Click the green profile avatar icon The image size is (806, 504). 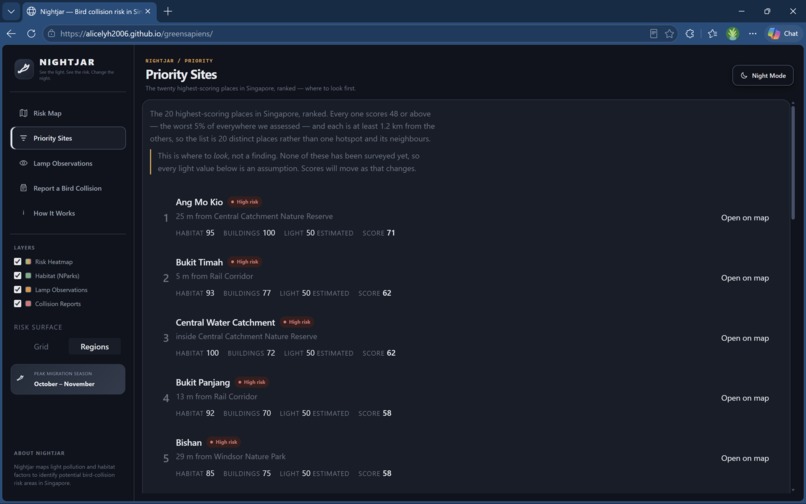pos(732,33)
